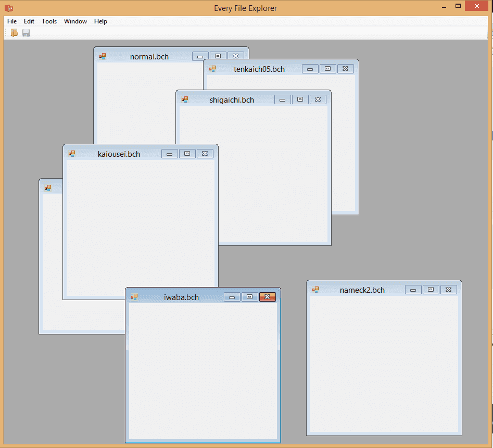The image size is (493, 448).
Task: Minimize the shigaichi.bch window
Action: pyautogui.click(x=282, y=99)
